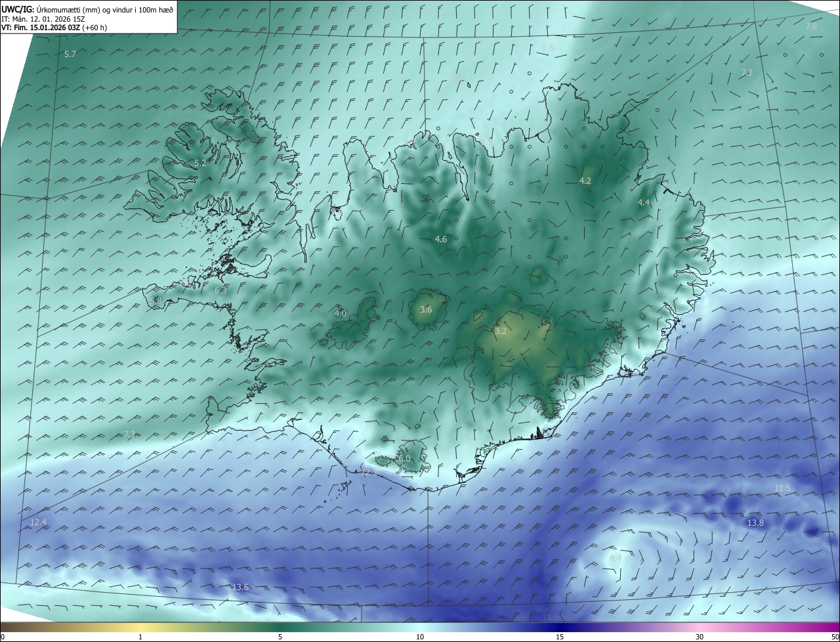This screenshot has width=840, height=642.
Task: Click the 9.6 value label on the map
Action: point(547,47)
